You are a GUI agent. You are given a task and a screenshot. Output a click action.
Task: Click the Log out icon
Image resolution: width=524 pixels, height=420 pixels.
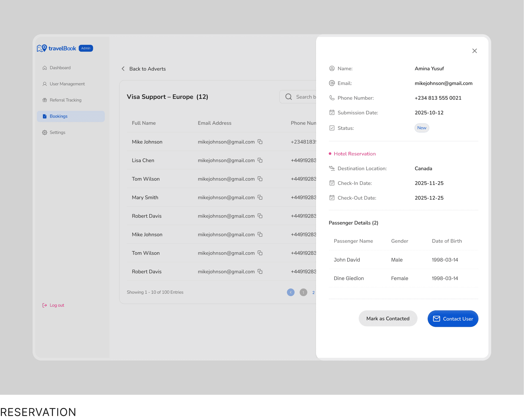(x=45, y=305)
